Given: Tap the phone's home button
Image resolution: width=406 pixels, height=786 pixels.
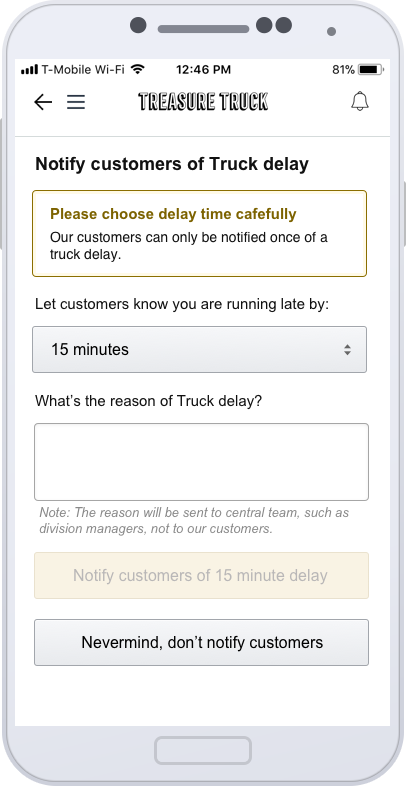Looking at the screenshot, I should (203, 750).
